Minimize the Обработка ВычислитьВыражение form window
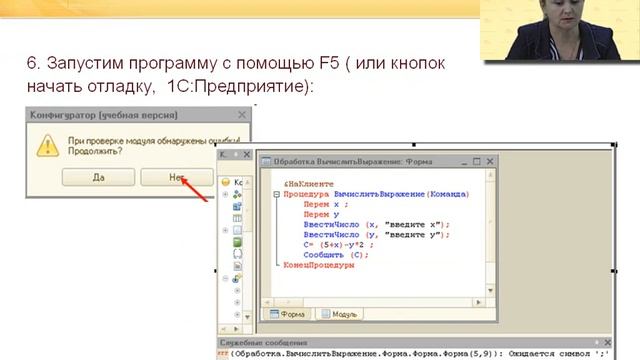Screen dimensions: 640x360 click(464, 162)
